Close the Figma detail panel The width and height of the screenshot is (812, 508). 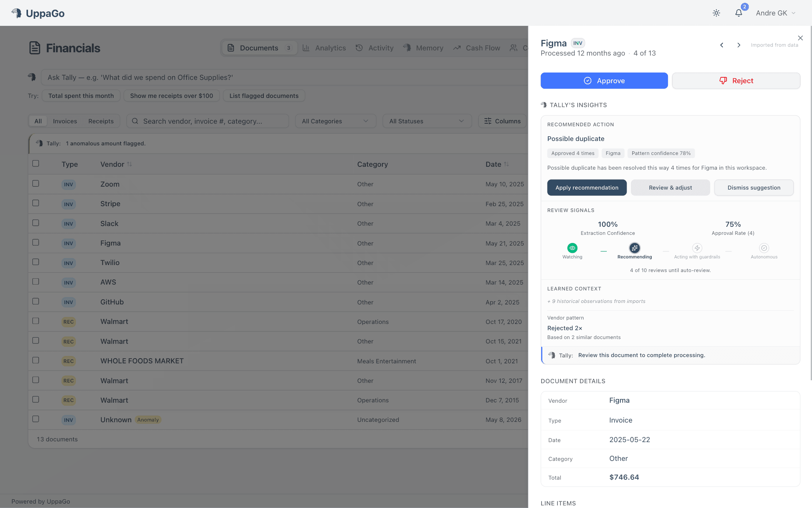coord(800,38)
